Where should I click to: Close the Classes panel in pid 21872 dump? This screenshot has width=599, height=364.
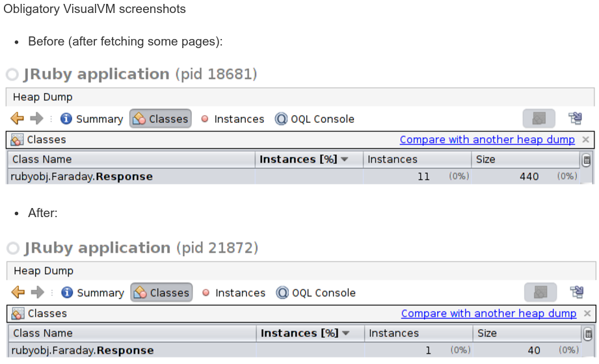(x=587, y=313)
